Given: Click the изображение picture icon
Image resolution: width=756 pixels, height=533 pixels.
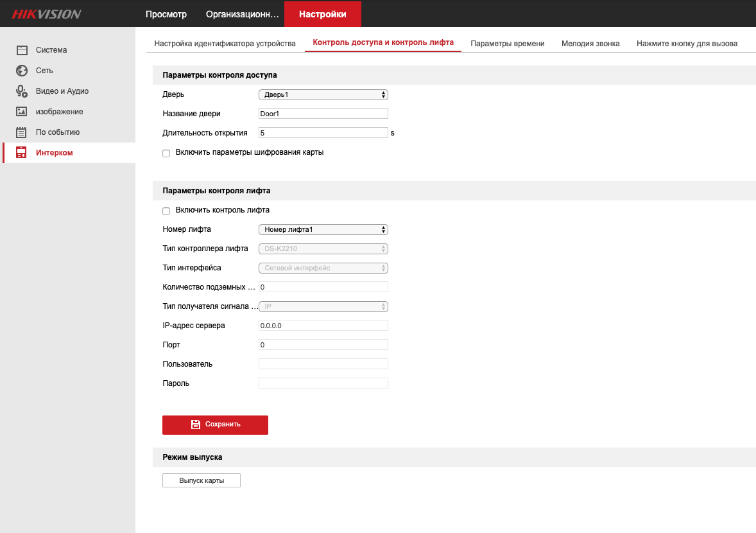Looking at the screenshot, I should click(x=22, y=112).
